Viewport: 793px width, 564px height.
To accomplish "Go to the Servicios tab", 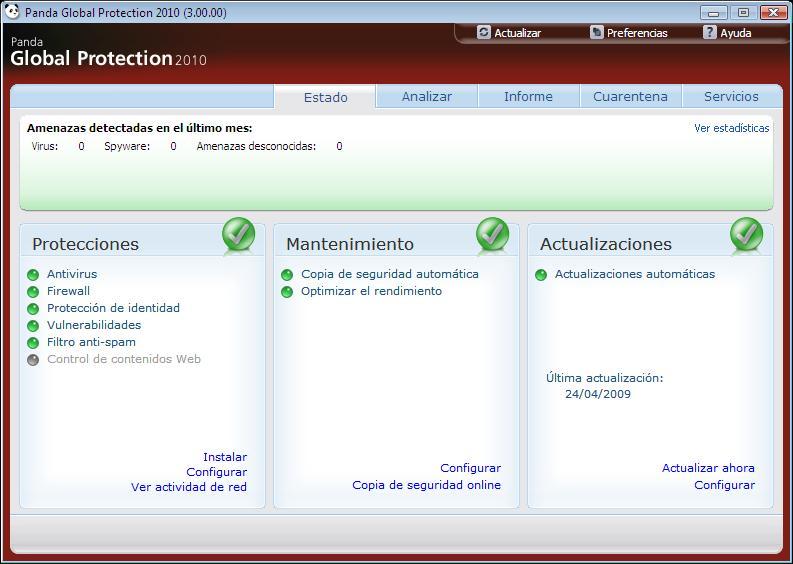I will pos(731,97).
